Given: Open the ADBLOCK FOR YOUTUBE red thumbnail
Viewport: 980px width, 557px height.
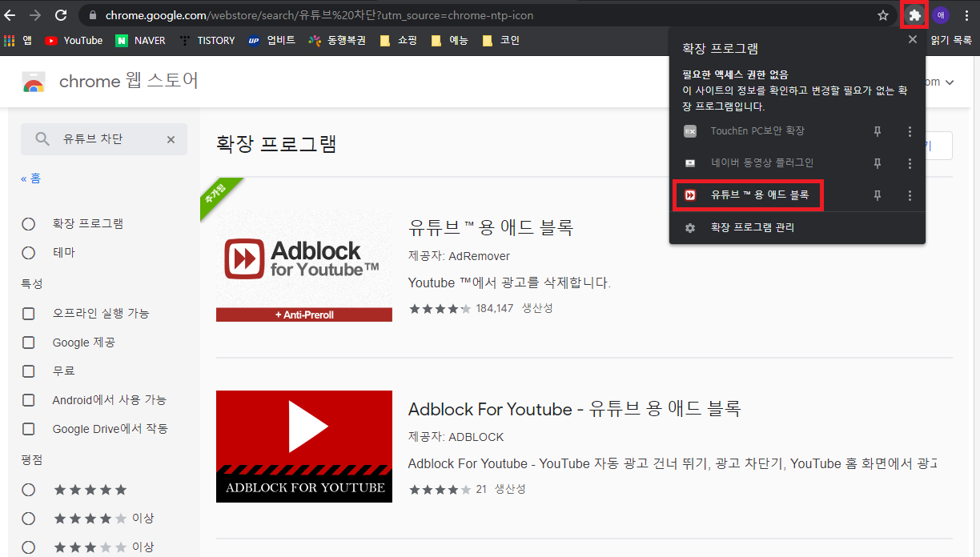Looking at the screenshot, I should coord(304,447).
